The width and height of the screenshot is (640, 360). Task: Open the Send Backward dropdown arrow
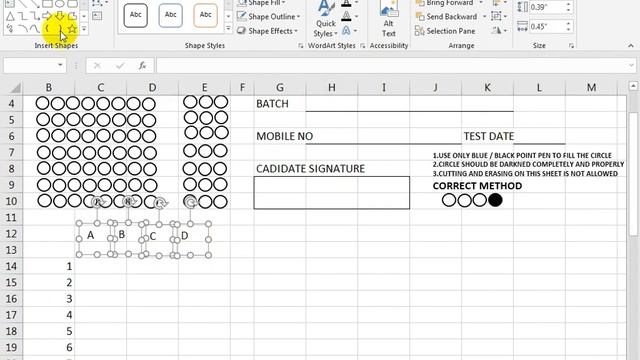(x=484, y=17)
